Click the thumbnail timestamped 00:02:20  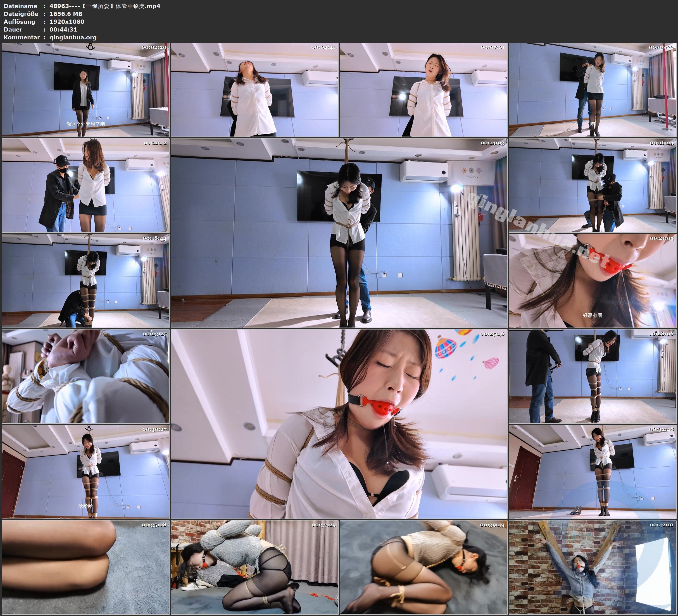85,89
